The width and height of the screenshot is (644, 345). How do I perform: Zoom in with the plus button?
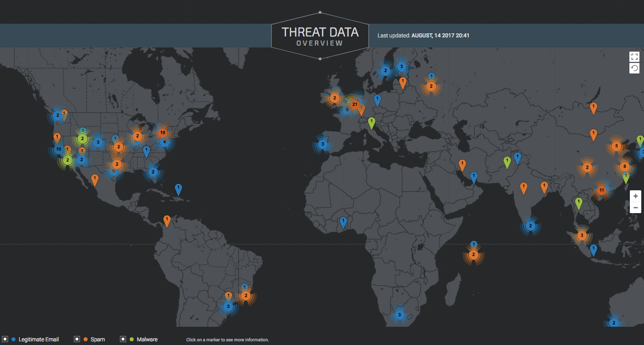pyautogui.click(x=635, y=196)
